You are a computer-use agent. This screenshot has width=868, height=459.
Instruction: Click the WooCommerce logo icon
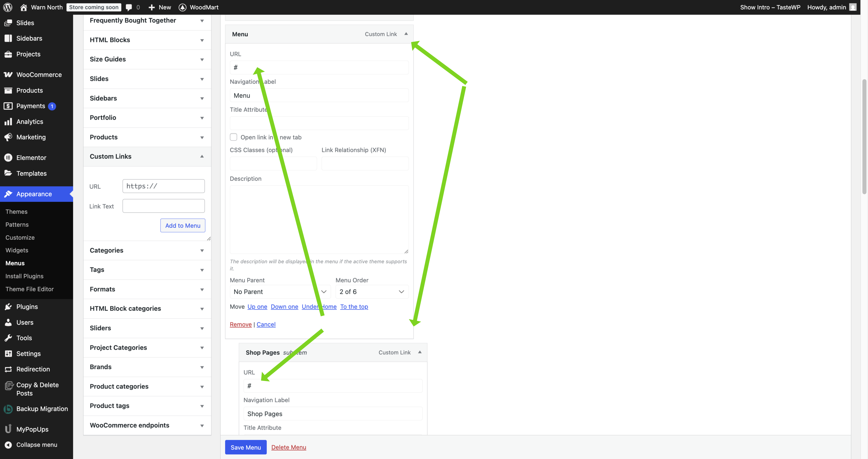tap(8, 75)
